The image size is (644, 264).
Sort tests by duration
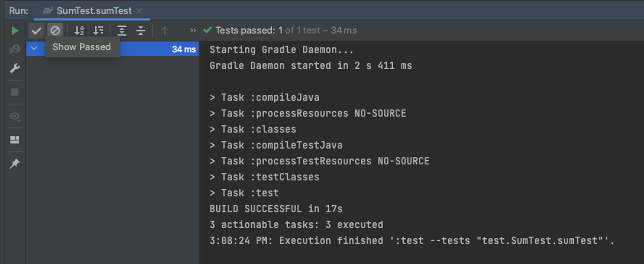(98, 31)
